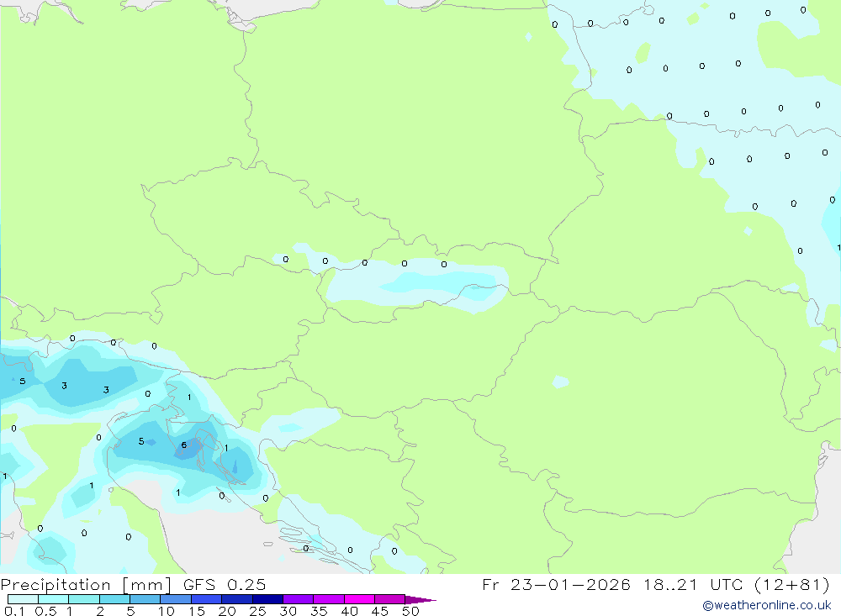Click the '(12+81)' forecast run text
The height and width of the screenshot is (616, 841).
click(x=791, y=584)
